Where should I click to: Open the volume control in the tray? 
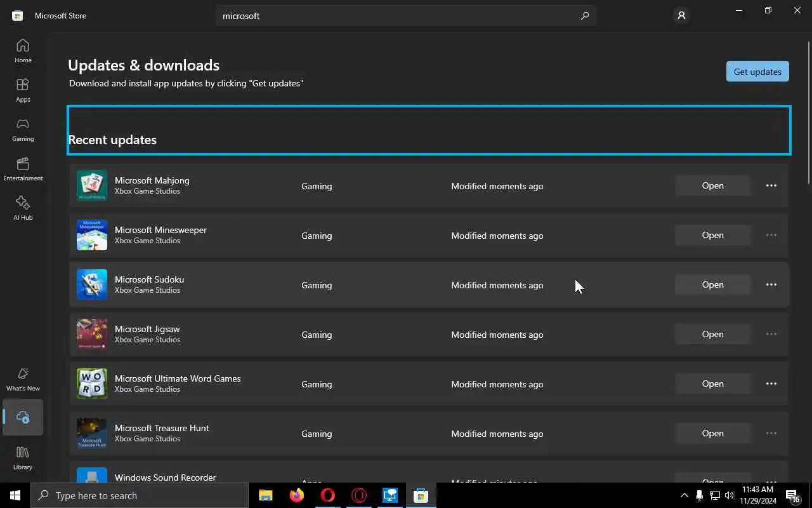(730, 495)
